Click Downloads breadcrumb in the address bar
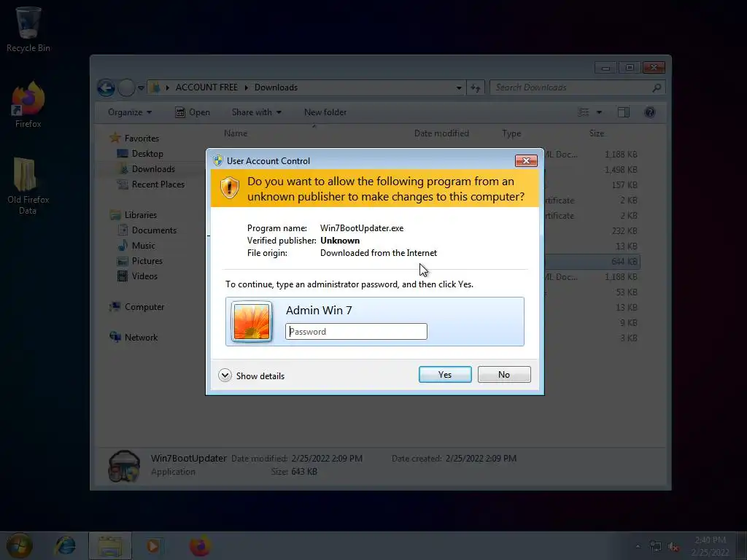This screenshot has width=747, height=560. (x=276, y=87)
